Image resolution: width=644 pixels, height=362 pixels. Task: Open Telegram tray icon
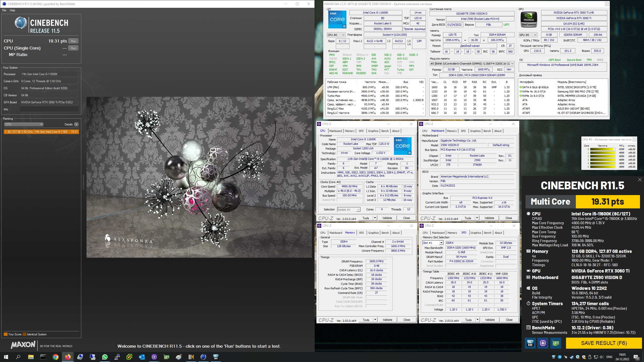(559, 357)
